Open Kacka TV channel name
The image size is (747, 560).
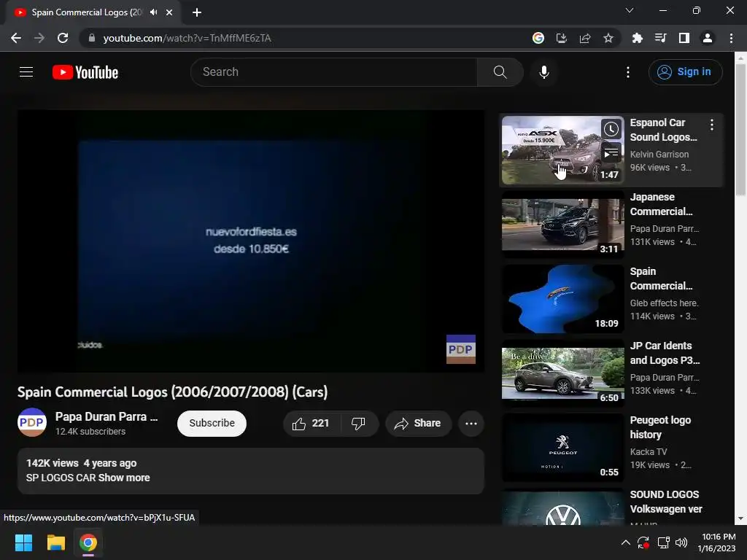[649, 451]
